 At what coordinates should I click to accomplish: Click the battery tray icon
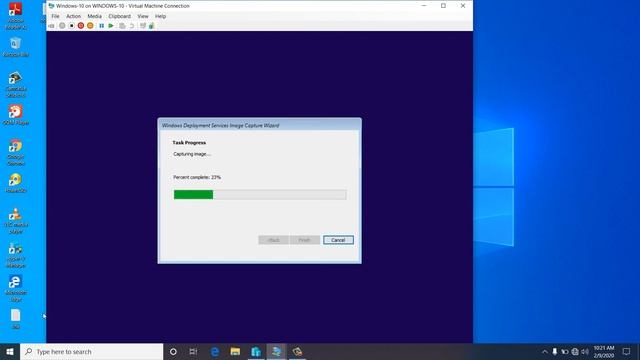[565, 351]
